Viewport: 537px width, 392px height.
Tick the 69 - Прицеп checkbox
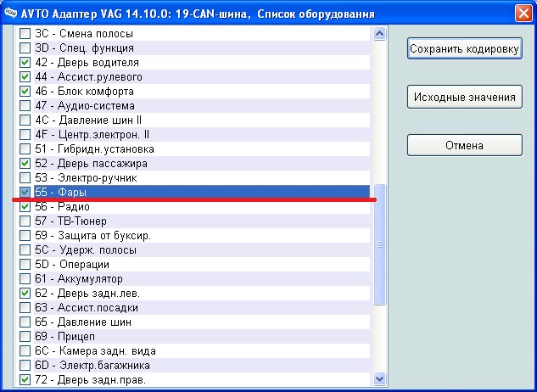25,337
